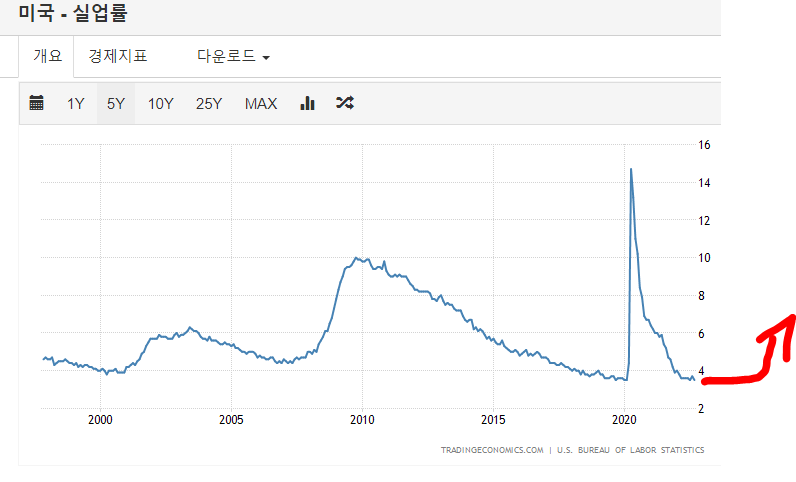Click the 2010 x-axis label

362,420
